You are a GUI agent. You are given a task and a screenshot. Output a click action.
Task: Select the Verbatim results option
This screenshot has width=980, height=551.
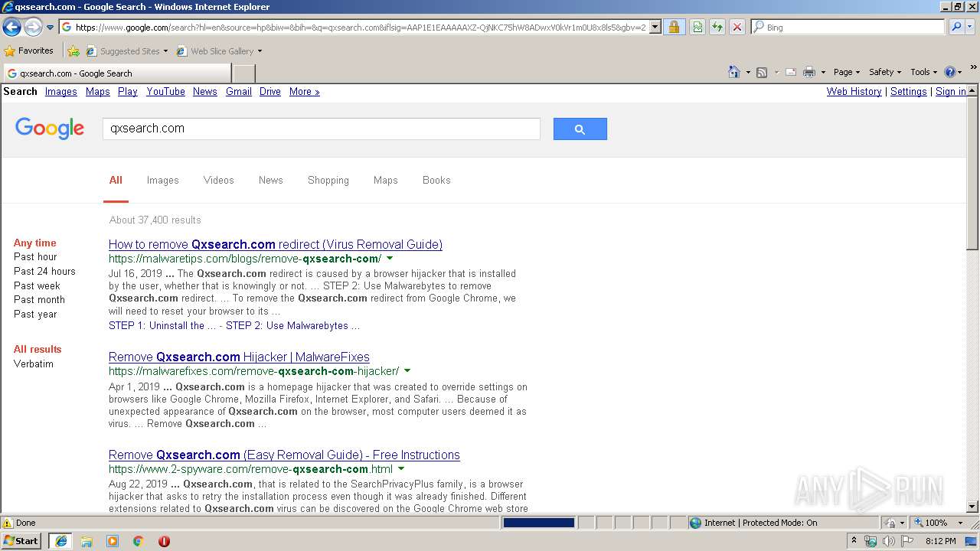coord(34,364)
